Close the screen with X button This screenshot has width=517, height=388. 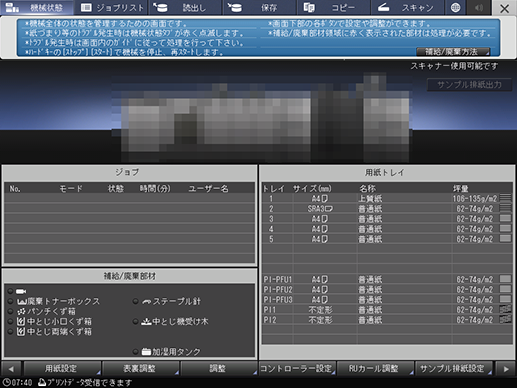coord(504,8)
